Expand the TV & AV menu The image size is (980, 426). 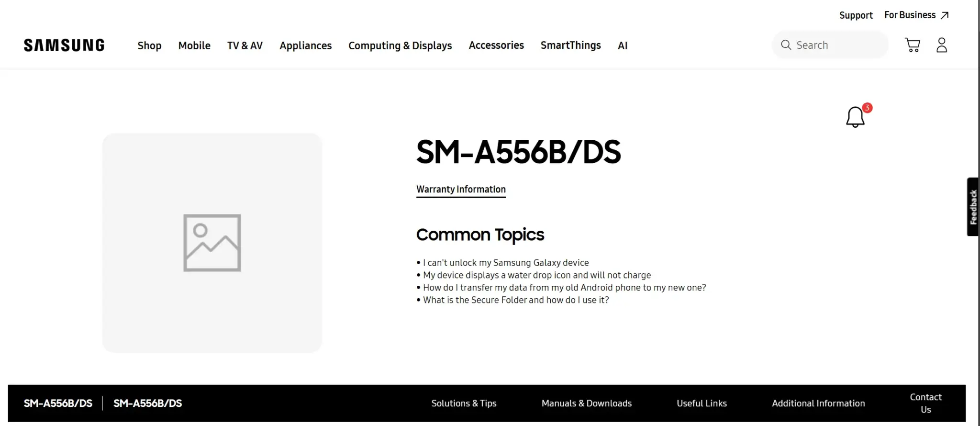[x=245, y=45]
